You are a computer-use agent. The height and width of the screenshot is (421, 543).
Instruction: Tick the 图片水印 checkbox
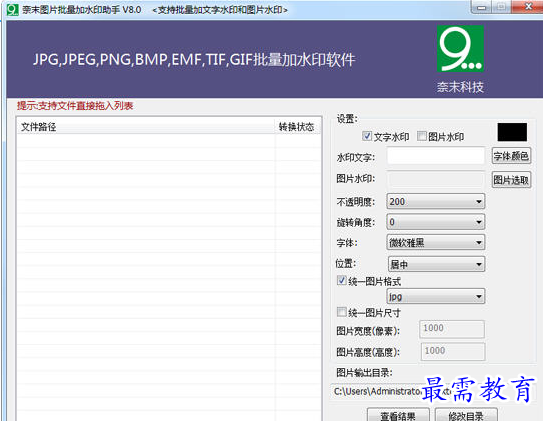point(421,136)
